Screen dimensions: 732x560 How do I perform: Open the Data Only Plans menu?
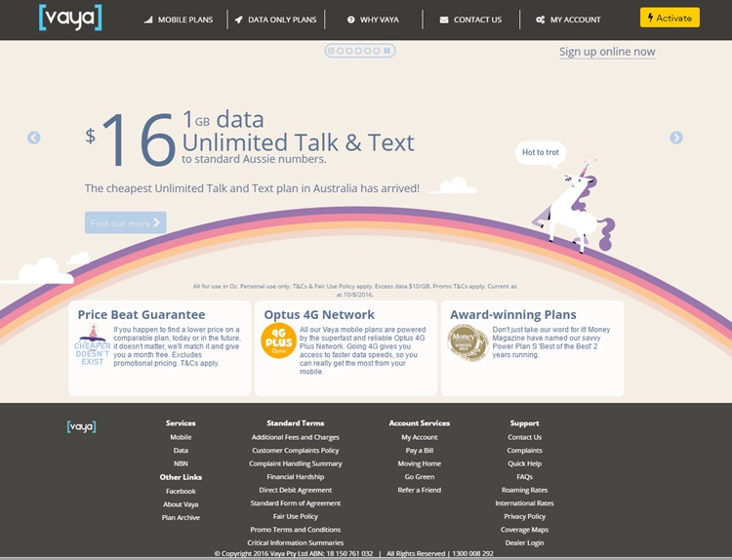tap(275, 20)
